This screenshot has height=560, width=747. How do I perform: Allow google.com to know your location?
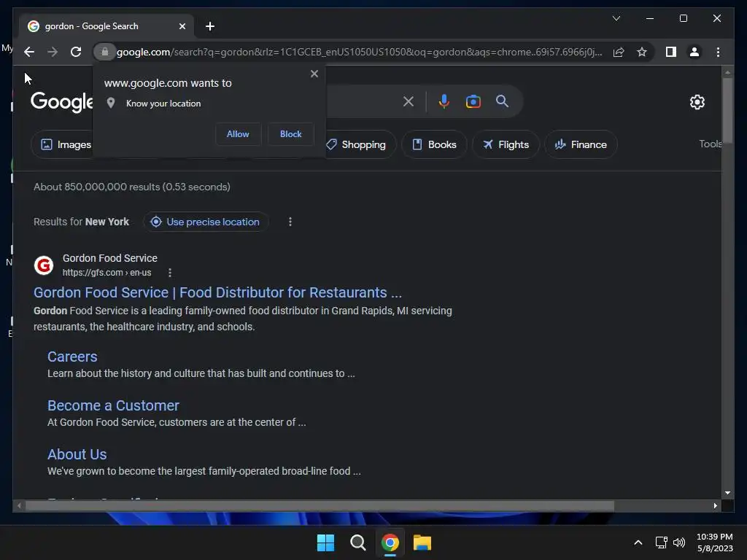[238, 134]
